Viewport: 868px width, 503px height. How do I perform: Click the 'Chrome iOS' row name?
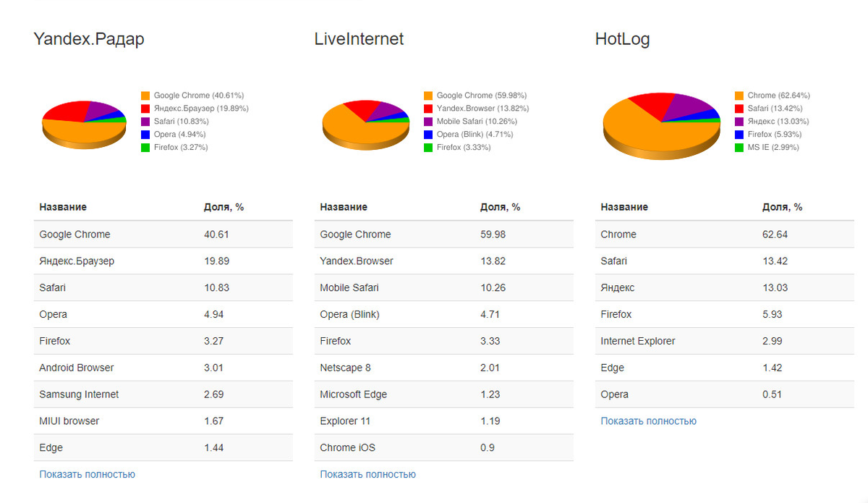[347, 448]
